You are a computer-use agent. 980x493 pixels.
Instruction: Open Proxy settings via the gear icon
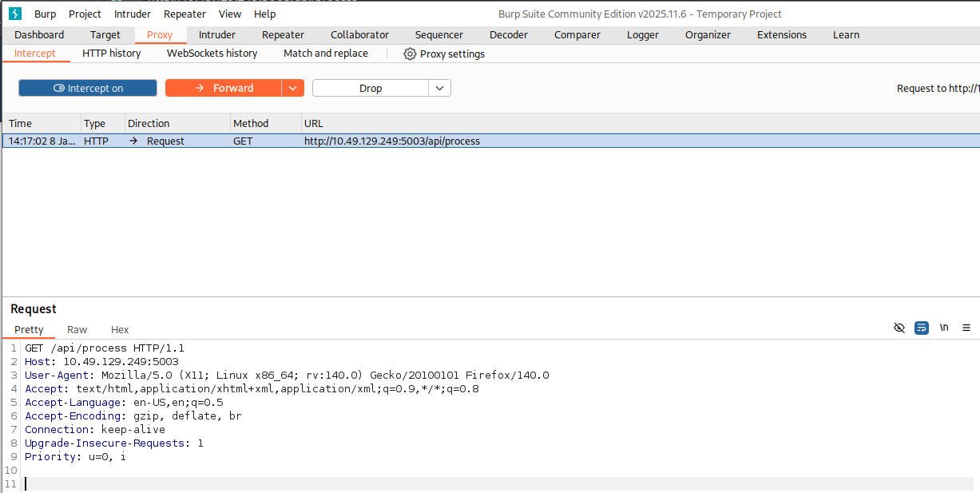coord(411,54)
